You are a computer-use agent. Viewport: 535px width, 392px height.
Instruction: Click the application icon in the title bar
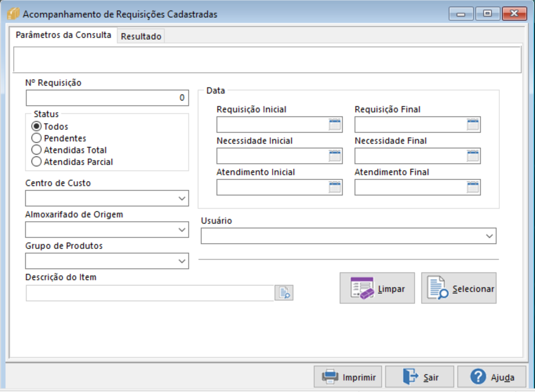[13, 14]
